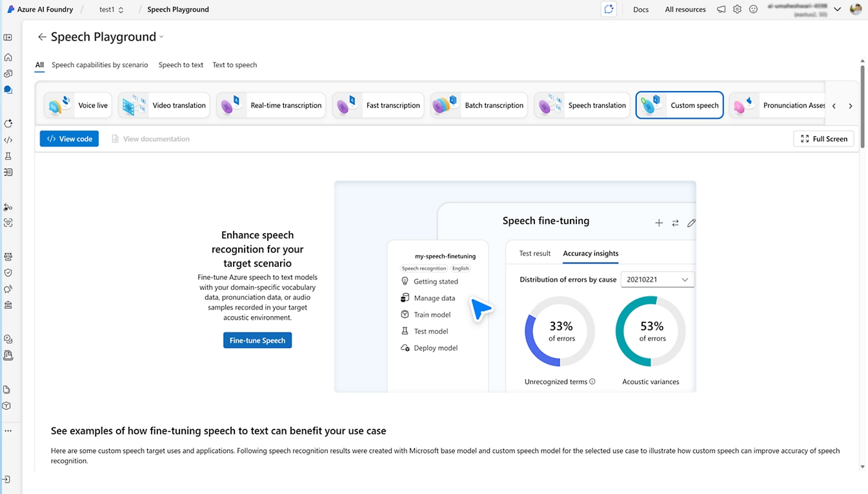Click the pencil edit icon in fine-tuning
This screenshot has width=868, height=494.
point(691,223)
